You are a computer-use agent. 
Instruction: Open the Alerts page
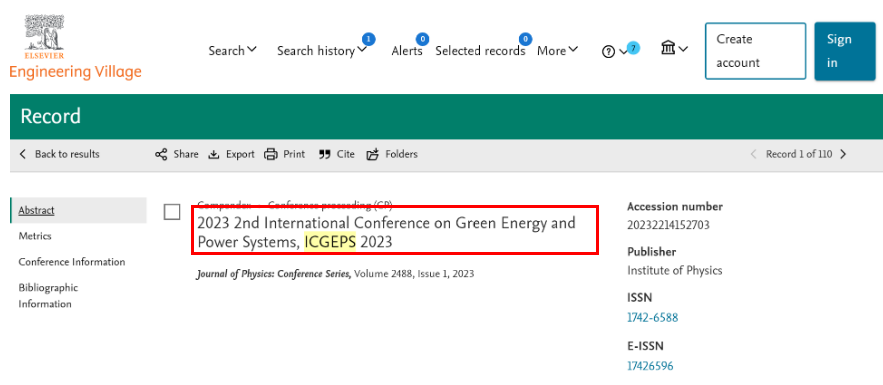pos(407,51)
